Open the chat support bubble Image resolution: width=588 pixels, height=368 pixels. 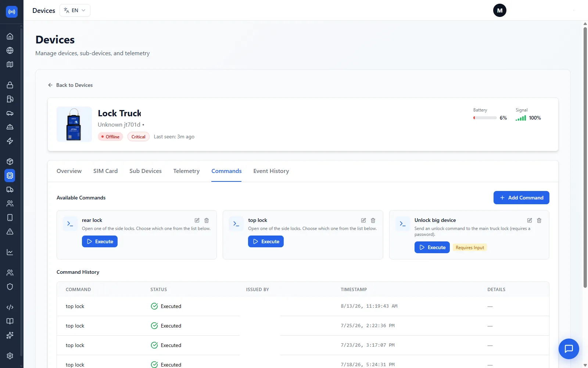569,348
